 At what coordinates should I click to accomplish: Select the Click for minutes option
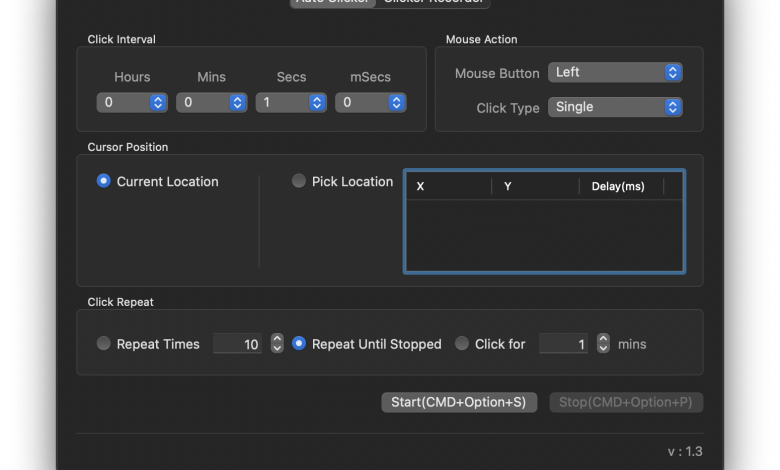462,343
